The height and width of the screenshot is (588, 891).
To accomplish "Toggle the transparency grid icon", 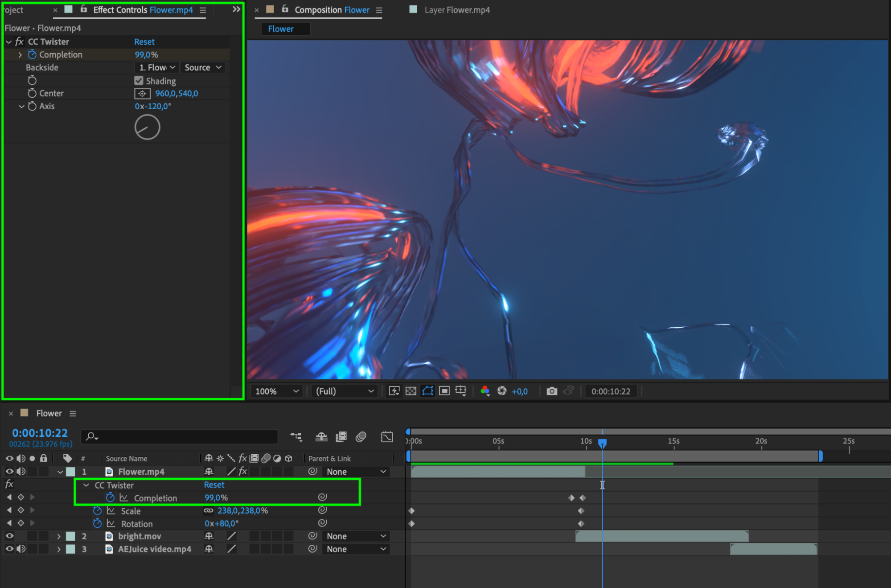I will 411,391.
